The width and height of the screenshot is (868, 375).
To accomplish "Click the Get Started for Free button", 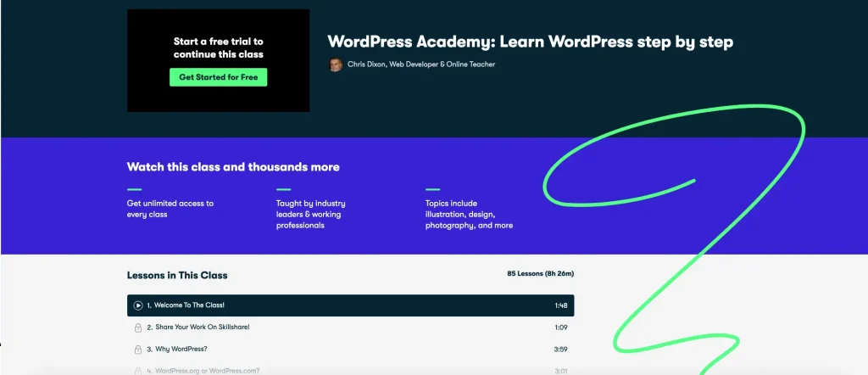I will [218, 77].
